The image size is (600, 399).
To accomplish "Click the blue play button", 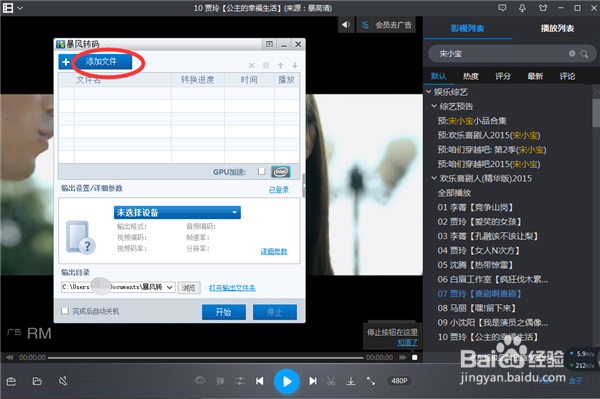I will tap(286, 381).
